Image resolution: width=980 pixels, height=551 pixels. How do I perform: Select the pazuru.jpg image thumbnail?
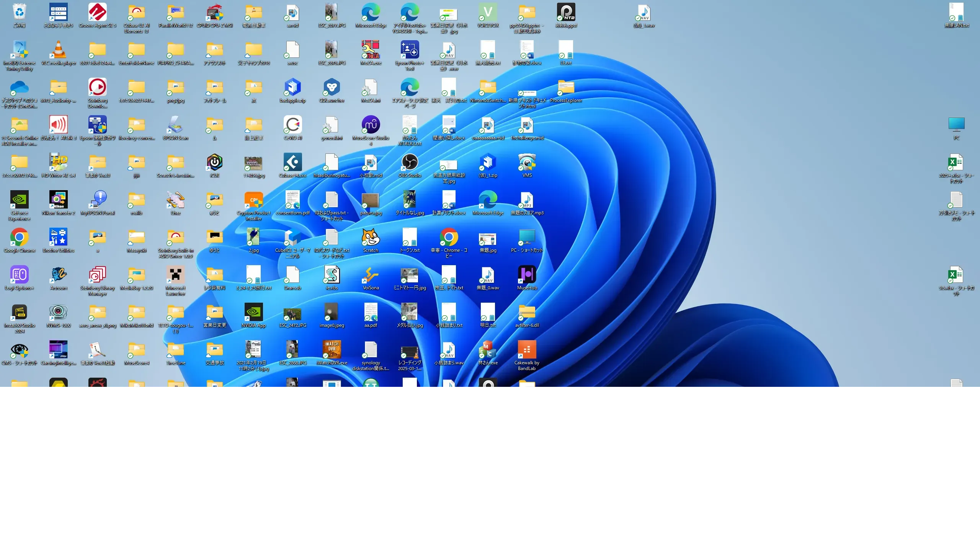(x=371, y=200)
